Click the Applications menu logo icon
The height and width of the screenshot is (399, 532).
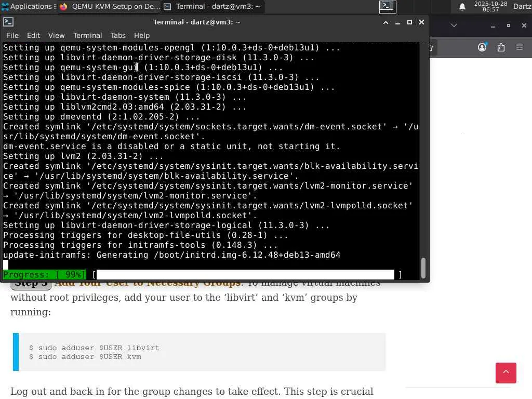(x=5, y=6)
